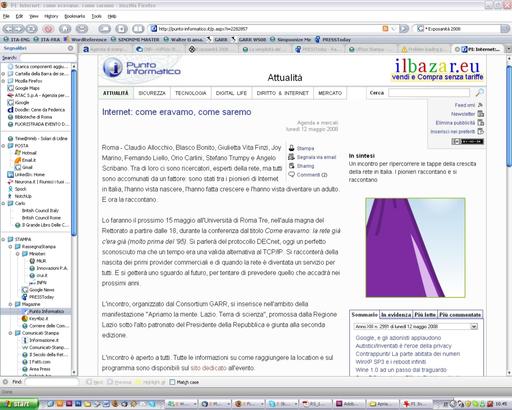Switch to MERCATO section tab
Screen dimensions: 512x410
click(x=330, y=93)
